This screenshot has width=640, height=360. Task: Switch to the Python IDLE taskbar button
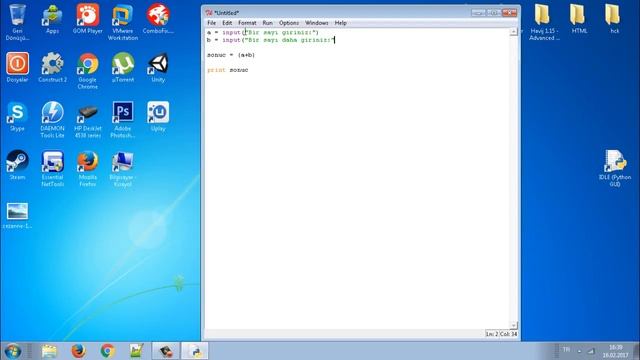point(195,351)
